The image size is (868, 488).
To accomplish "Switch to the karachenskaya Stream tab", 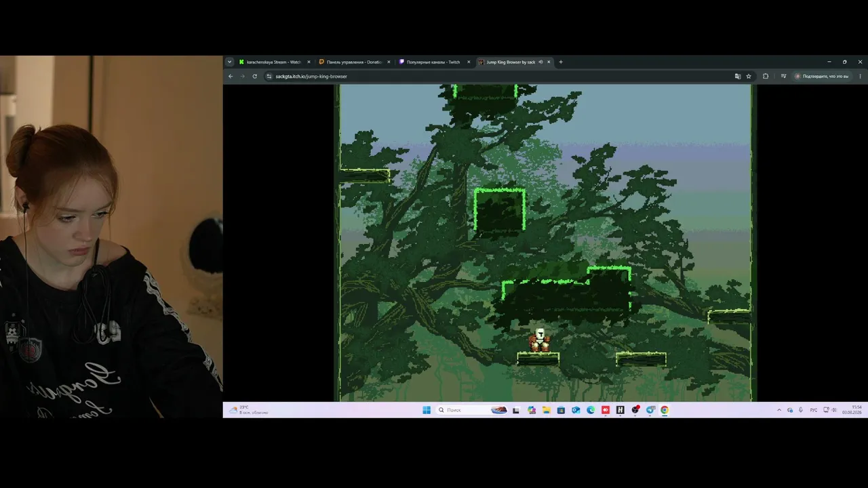I will 275,62.
